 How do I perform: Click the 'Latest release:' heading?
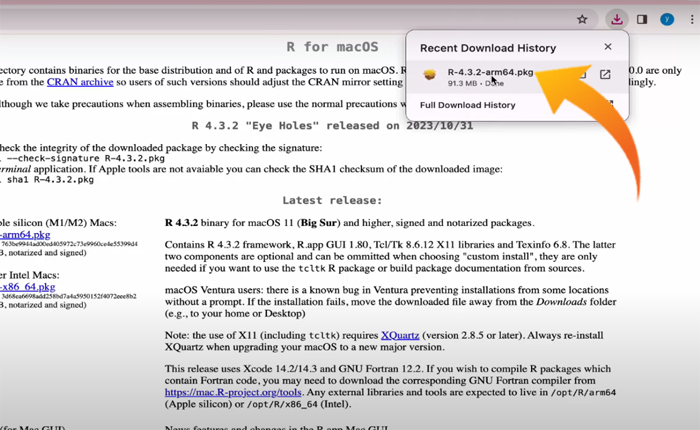332,200
